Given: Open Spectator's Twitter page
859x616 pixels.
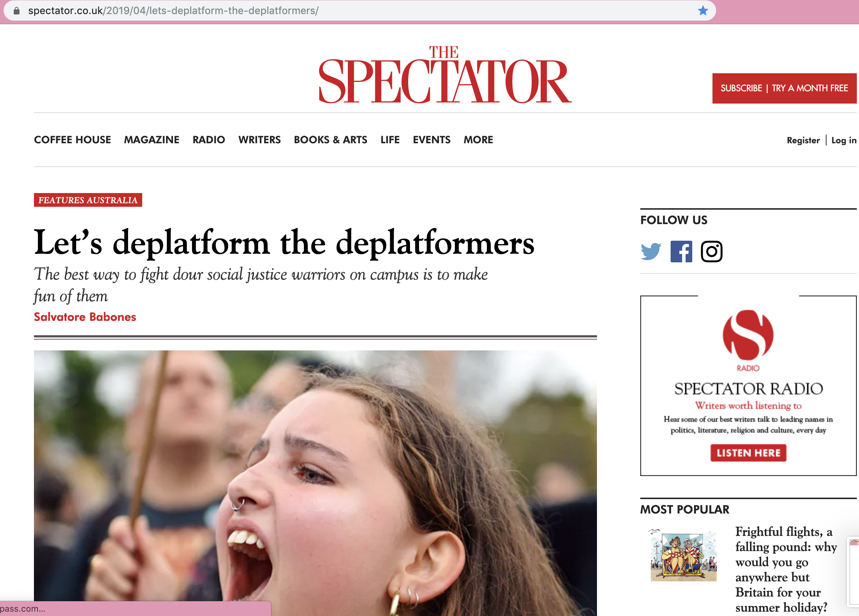Looking at the screenshot, I should pyautogui.click(x=650, y=252).
